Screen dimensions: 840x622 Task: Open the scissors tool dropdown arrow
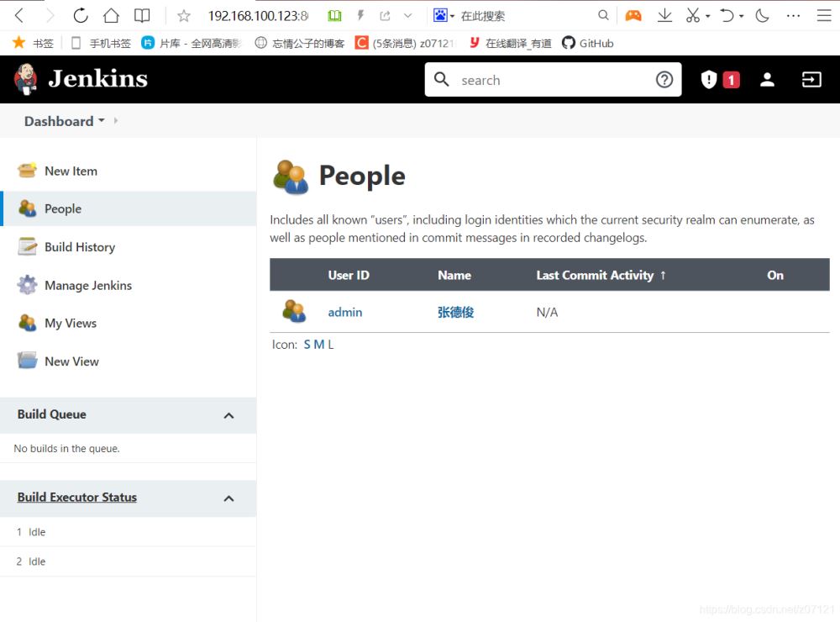pos(707,16)
